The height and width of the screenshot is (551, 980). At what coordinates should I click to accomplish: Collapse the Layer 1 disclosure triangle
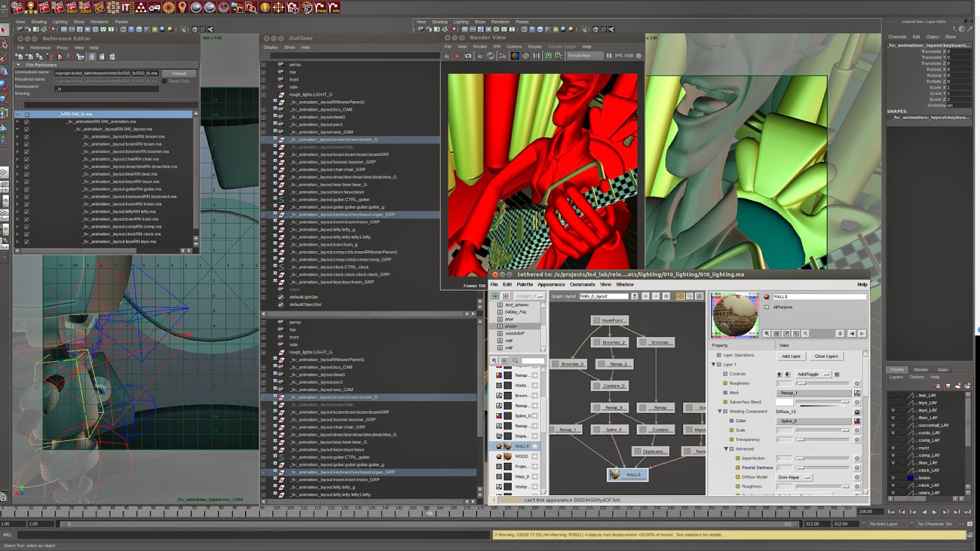pos(714,364)
